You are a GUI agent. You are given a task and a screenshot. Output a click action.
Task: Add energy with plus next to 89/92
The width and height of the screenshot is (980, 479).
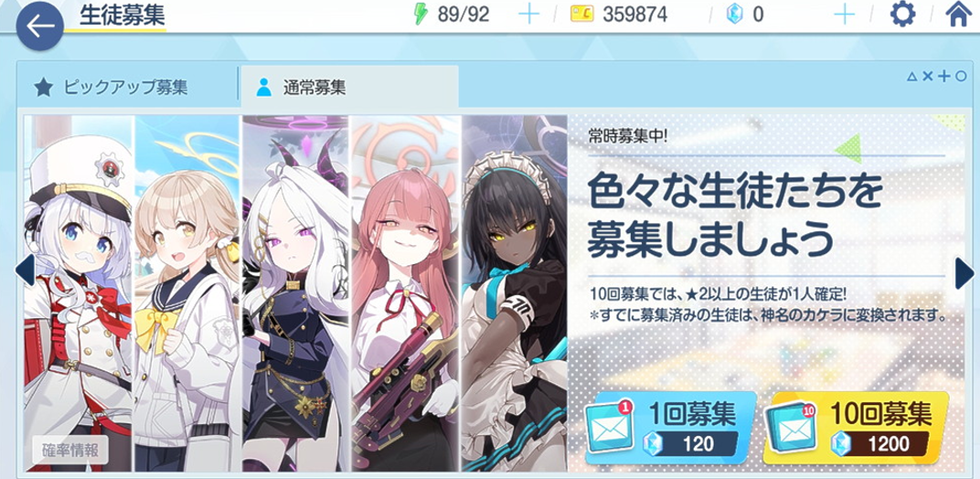[528, 14]
